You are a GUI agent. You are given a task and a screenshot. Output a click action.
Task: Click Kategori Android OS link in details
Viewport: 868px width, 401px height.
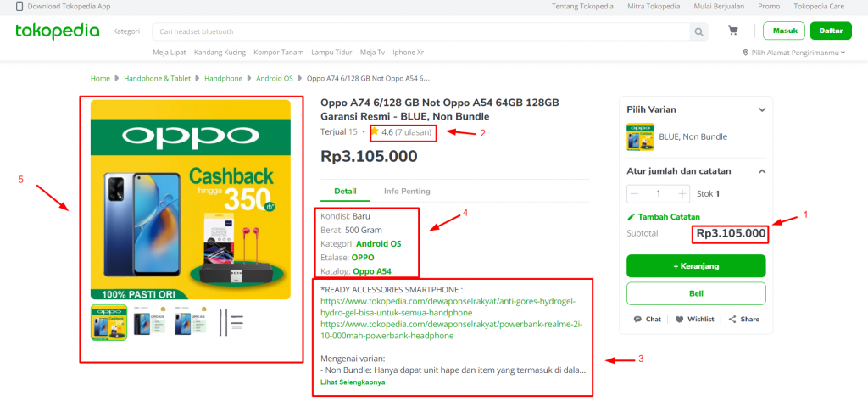(x=379, y=243)
